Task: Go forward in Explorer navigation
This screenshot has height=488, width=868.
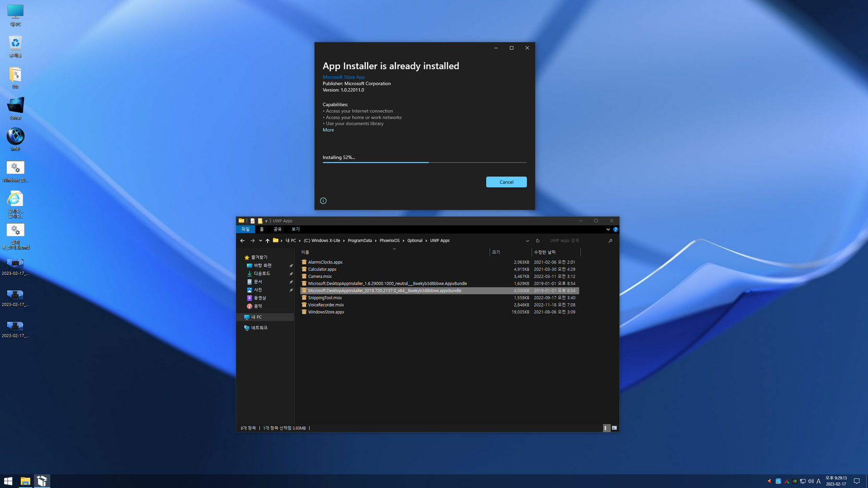Action: pyautogui.click(x=252, y=241)
